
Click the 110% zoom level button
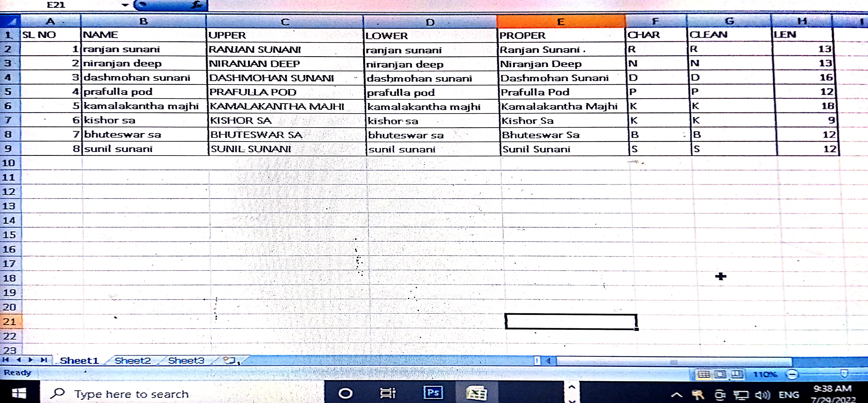click(x=765, y=374)
